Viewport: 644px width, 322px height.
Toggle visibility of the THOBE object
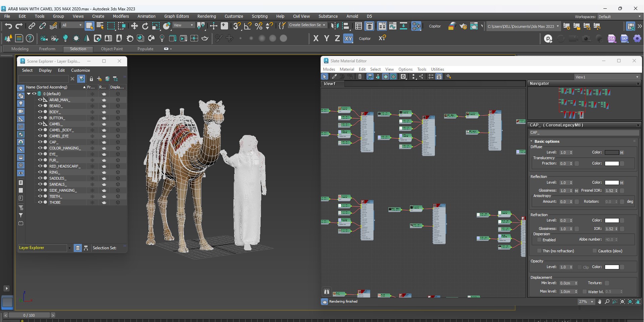pyautogui.click(x=40, y=202)
